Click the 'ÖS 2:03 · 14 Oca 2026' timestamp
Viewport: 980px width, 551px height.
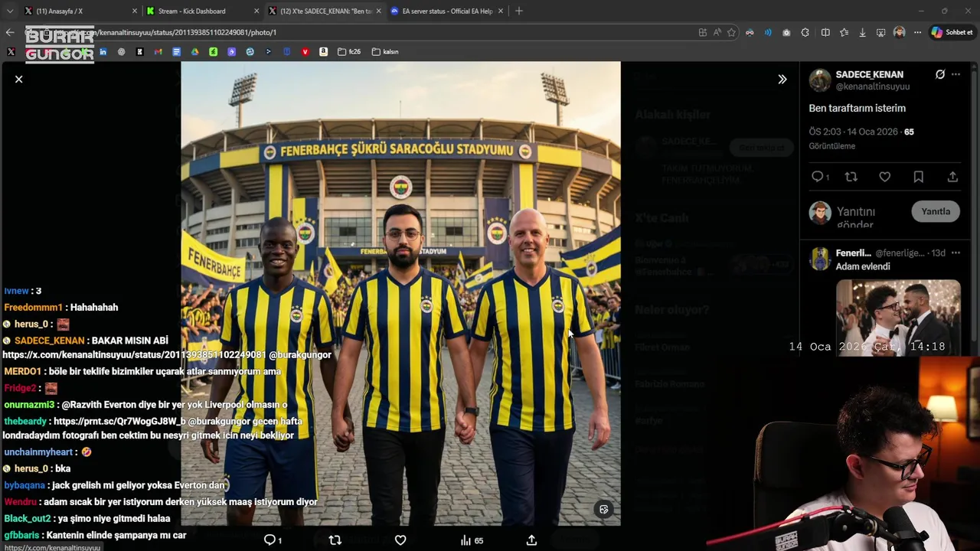coord(853,132)
